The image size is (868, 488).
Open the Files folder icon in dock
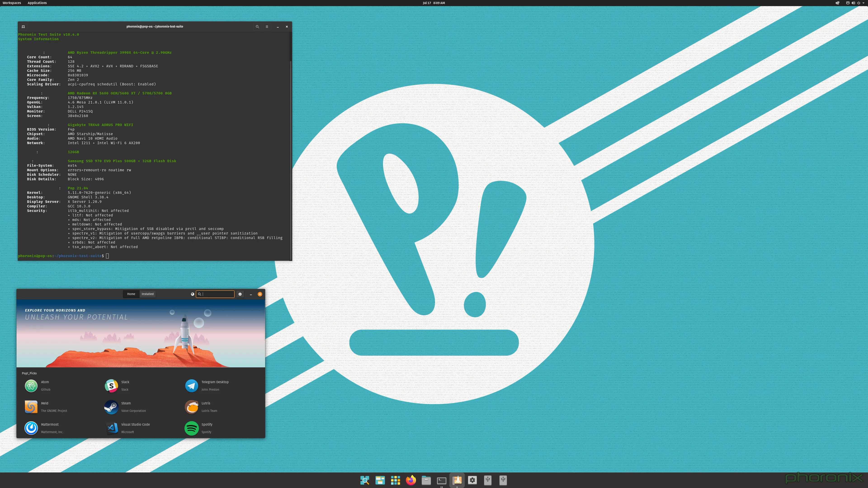[426, 480]
